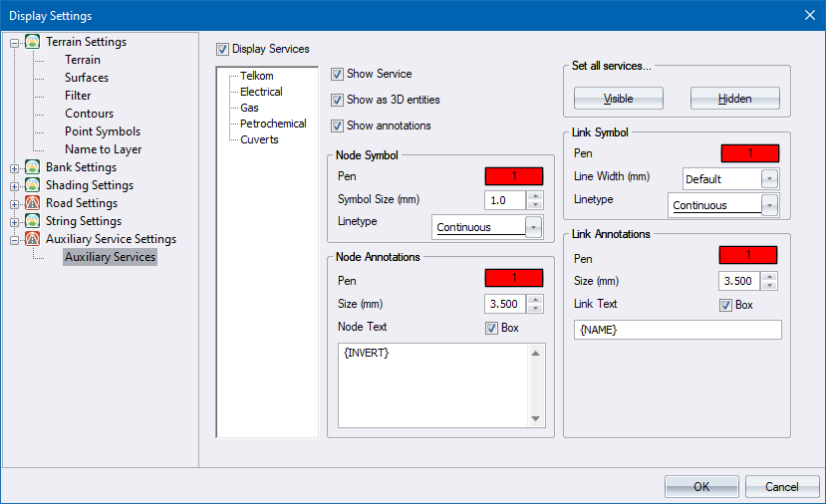Screen dimensions: 826x504
Task: Select the Electrical service in the list
Action: pyautogui.click(x=261, y=92)
